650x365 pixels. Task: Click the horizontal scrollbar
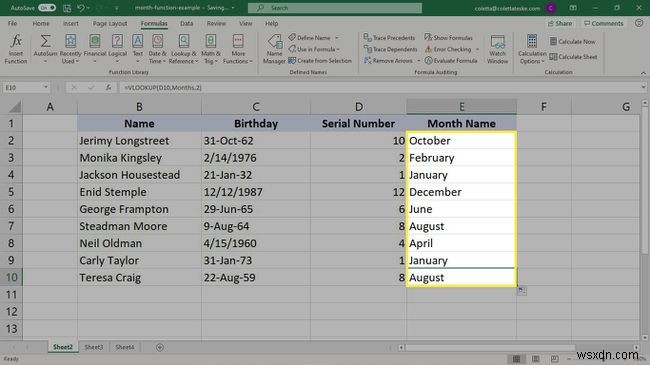pos(489,348)
